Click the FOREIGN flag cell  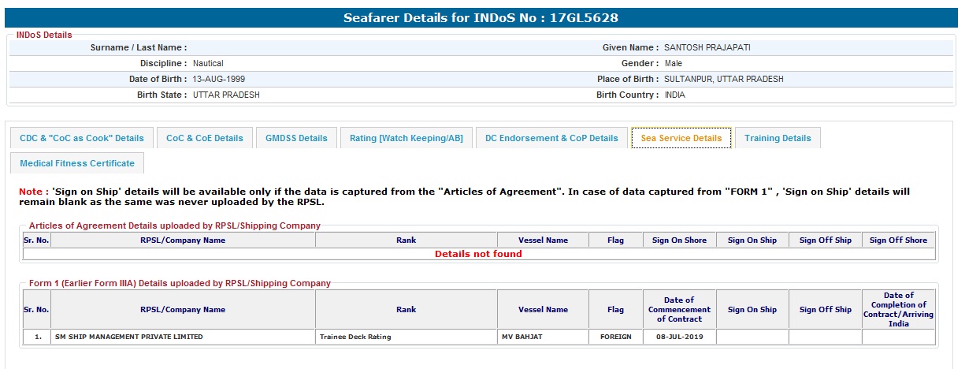pos(615,337)
